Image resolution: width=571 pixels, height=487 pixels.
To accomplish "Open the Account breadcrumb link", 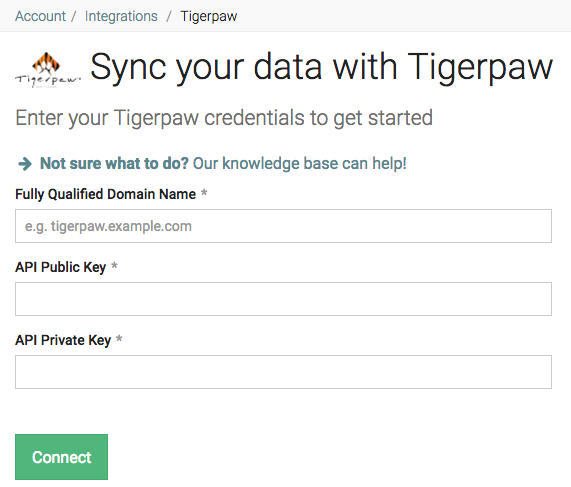I will (40, 16).
